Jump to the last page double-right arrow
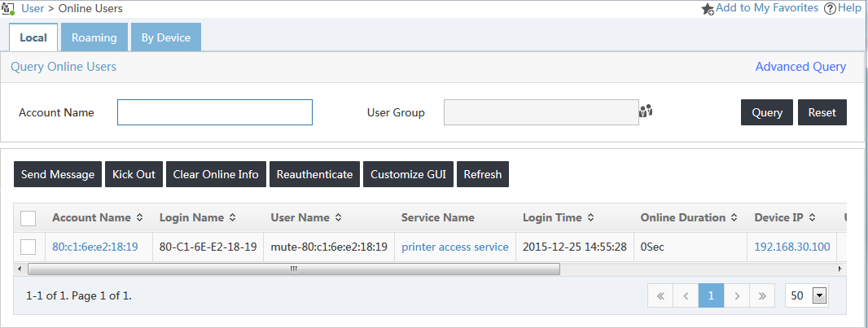The width and height of the screenshot is (868, 328). [762, 296]
